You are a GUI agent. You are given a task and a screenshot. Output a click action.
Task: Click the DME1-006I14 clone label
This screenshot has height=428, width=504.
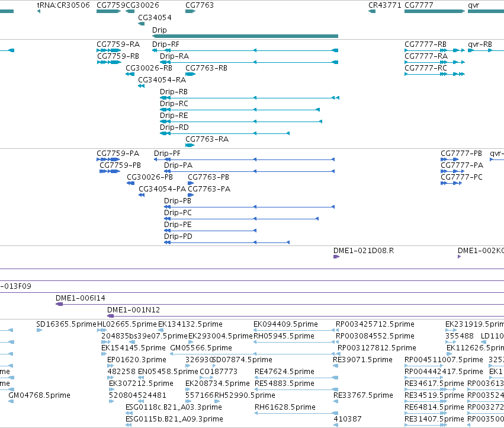[81, 298]
